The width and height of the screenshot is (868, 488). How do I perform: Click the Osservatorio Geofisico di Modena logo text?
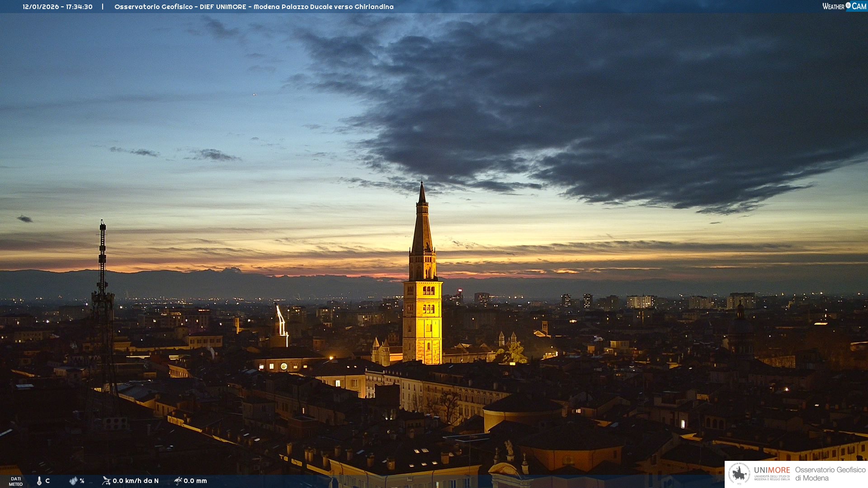tap(830, 474)
